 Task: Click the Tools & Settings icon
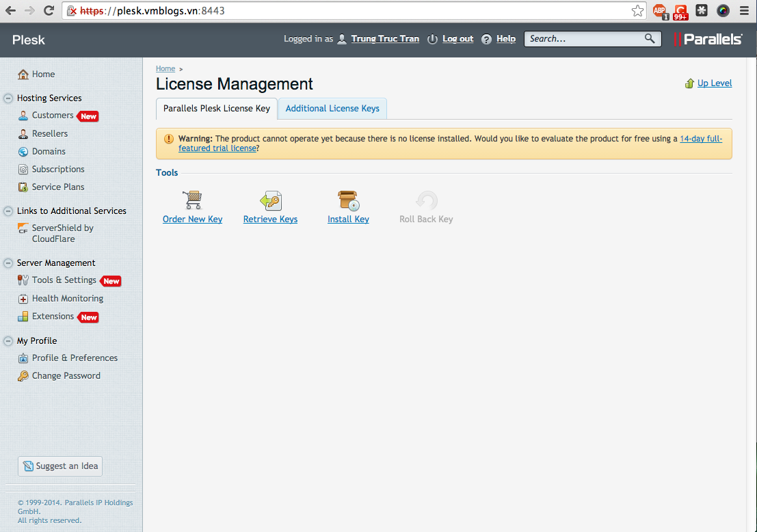pos(23,280)
